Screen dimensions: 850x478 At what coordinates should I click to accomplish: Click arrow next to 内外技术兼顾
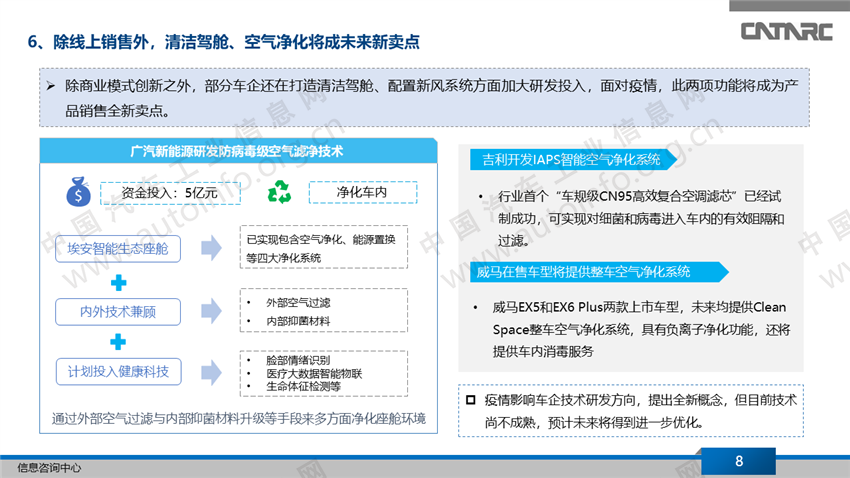click(211, 311)
